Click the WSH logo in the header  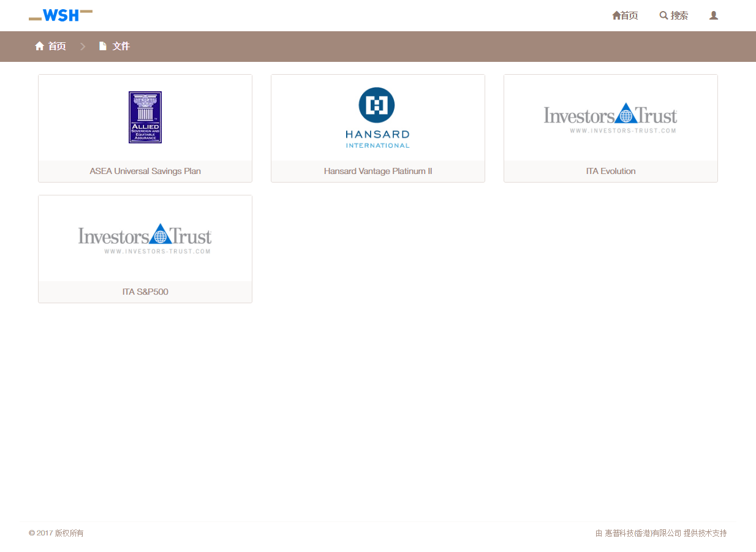click(61, 15)
